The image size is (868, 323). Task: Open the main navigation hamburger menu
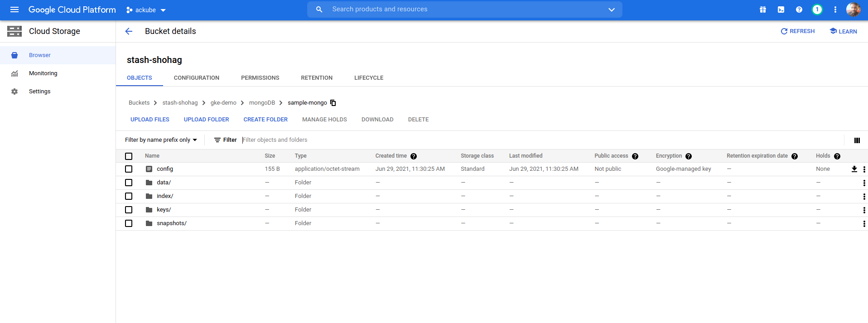click(x=14, y=10)
